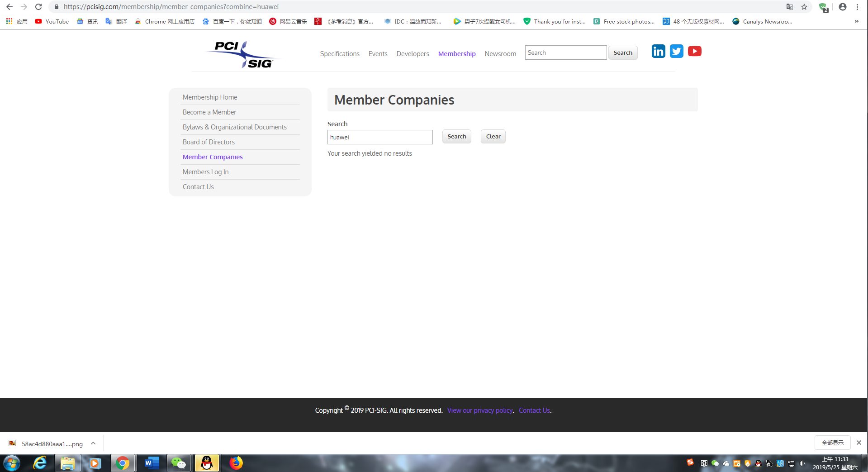Open the Newsroom nav menu
The width and height of the screenshot is (868, 472).
[x=500, y=54]
